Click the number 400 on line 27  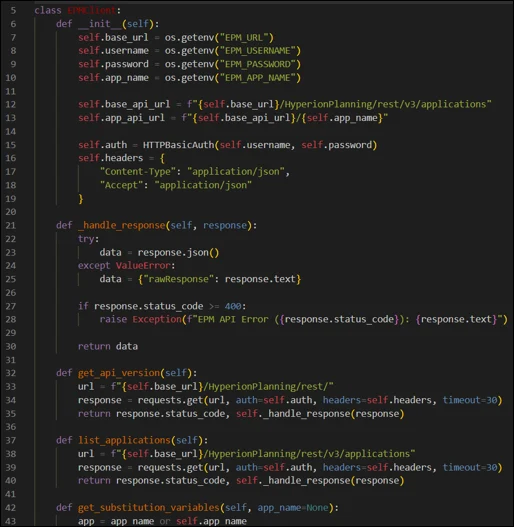pyautogui.click(x=233, y=306)
